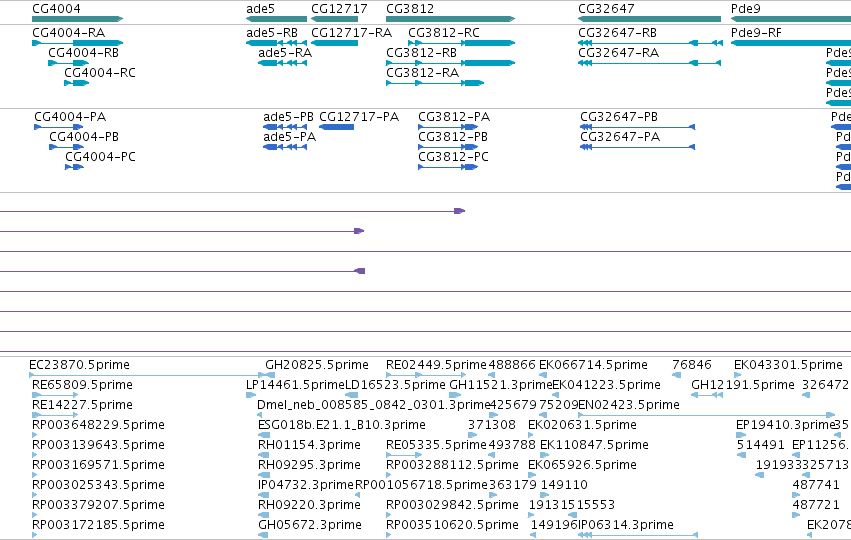Select transcript ade5-RA
The image size is (851, 540).
click(x=285, y=53)
